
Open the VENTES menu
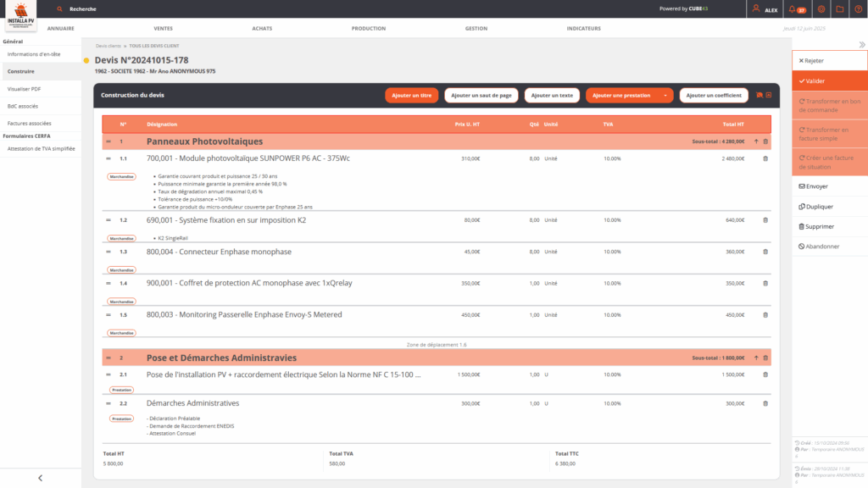164,28
